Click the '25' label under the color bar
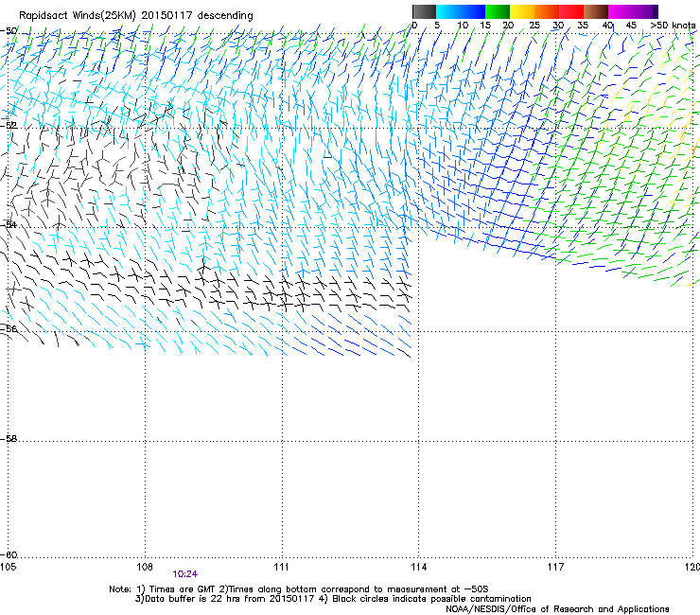The height and width of the screenshot is (615, 700). click(534, 26)
